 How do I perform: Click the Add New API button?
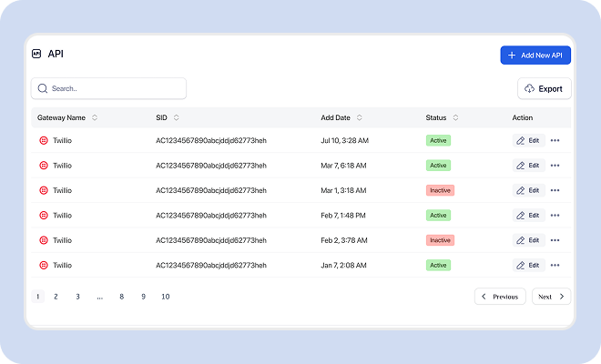point(535,56)
